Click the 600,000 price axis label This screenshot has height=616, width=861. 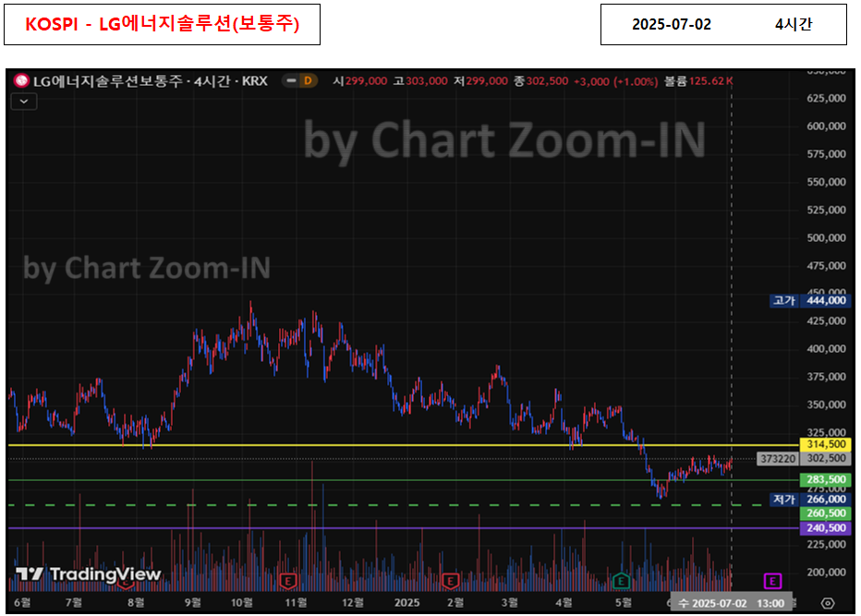tap(827, 127)
